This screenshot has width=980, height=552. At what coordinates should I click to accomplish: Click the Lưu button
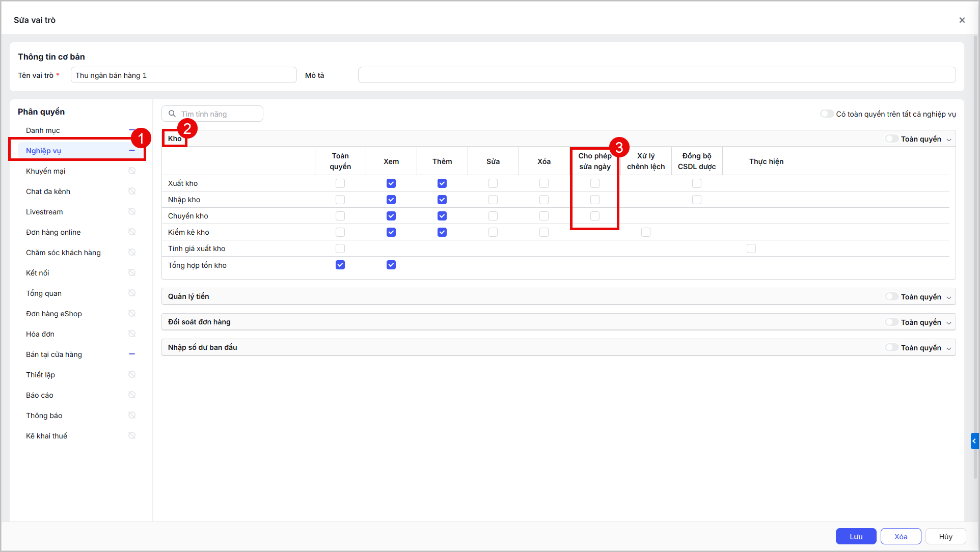[856, 536]
